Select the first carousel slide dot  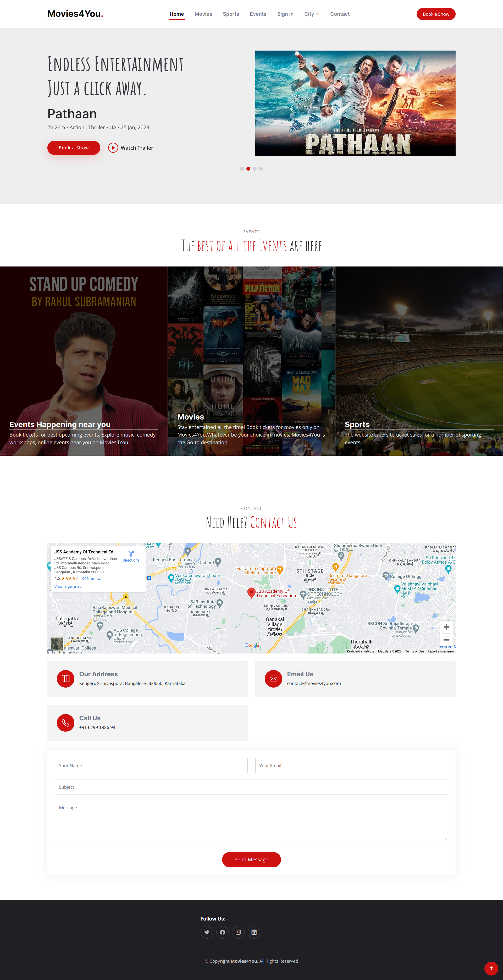pyautogui.click(x=242, y=168)
